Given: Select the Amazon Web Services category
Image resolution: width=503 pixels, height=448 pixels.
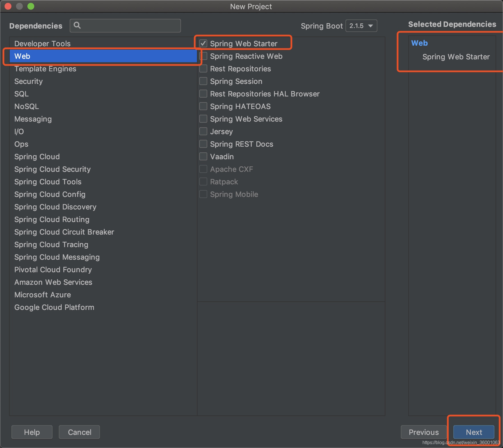Looking at the screenshot, I should tap(103, 282).
